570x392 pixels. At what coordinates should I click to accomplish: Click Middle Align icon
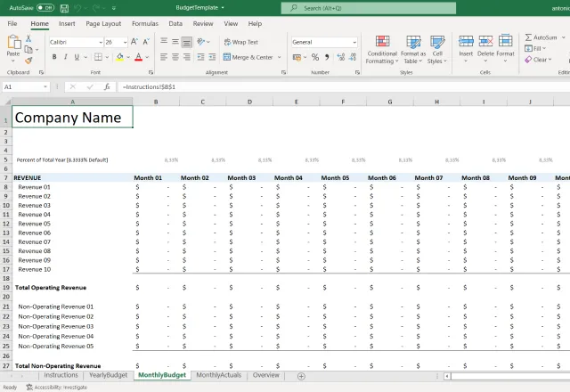tap(175, 42)
